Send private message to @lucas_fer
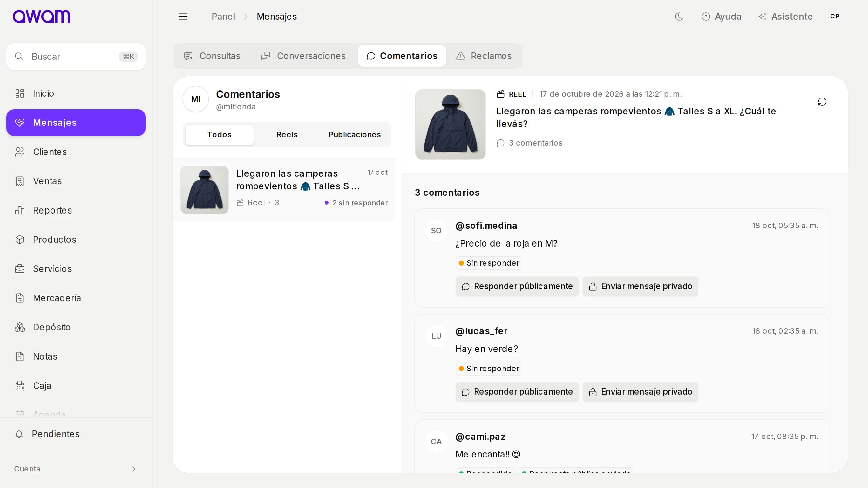 (x=640, y=392)
